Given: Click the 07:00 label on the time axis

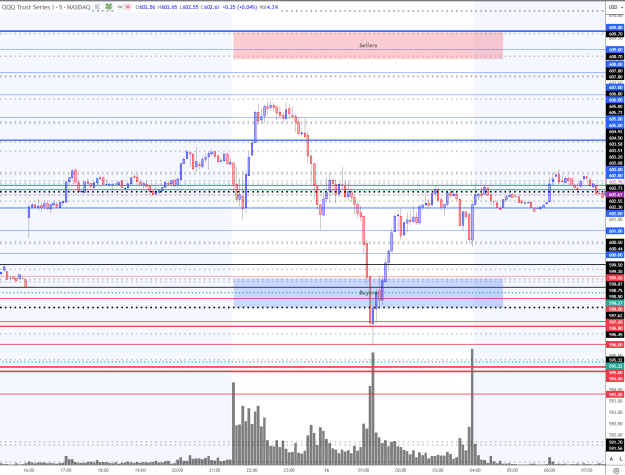Looking at the screenshot, I should coord(586,470).
